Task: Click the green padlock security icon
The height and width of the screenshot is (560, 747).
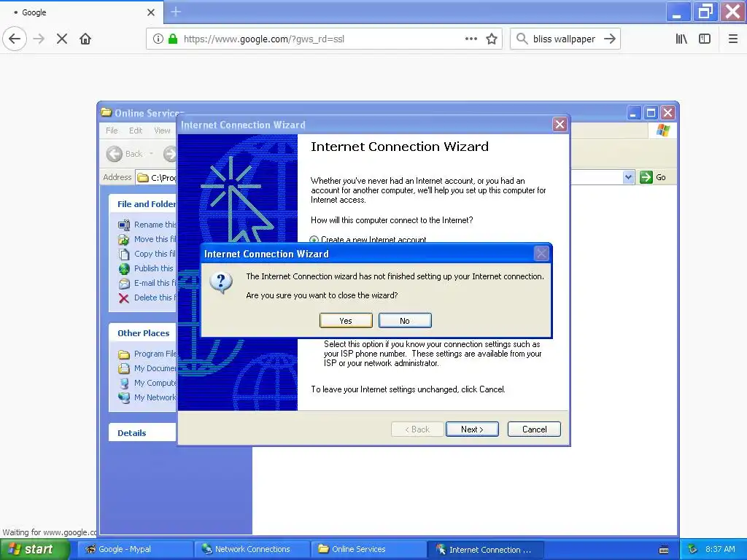Action: coord(173,39)
